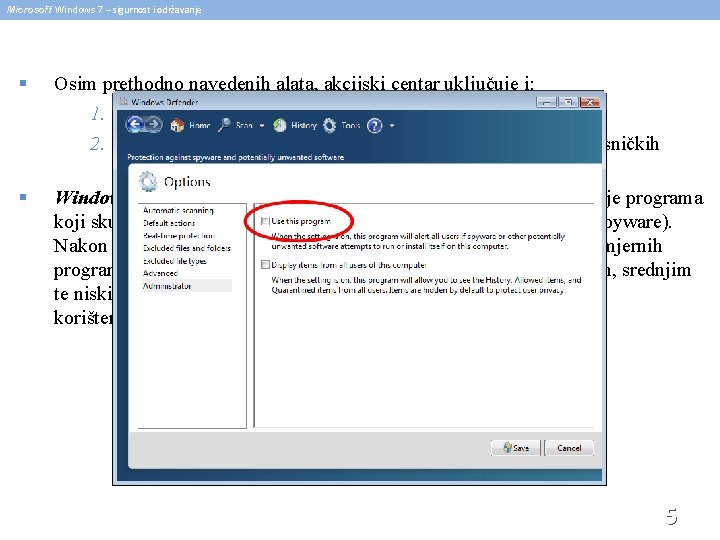The width and height of the screenshot is (720, 540).
Task: Open help via the question mark icon
Action: [374, 125]
